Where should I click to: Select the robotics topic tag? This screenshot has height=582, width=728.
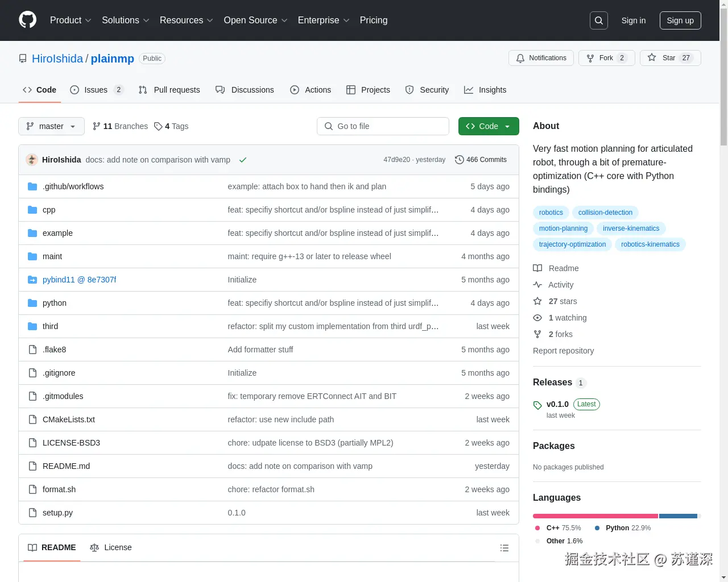[551, 213]
